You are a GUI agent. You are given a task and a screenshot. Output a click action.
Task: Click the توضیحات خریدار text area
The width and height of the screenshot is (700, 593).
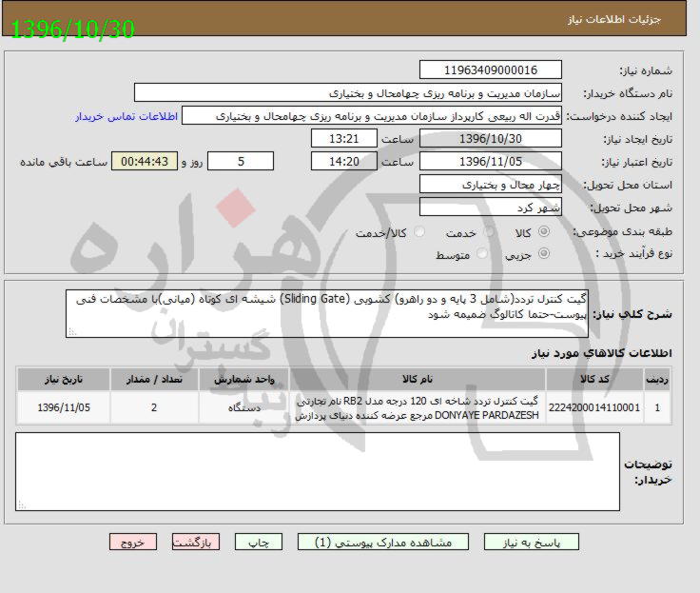coord(318,471)
